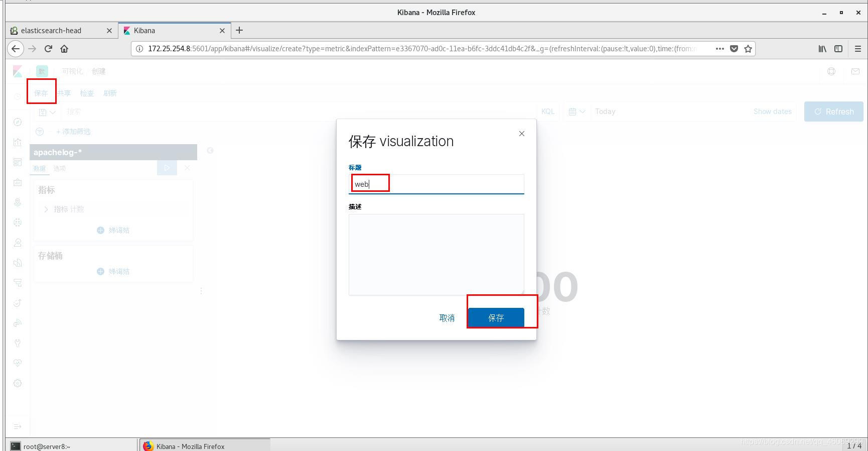Click the title input field containing web
Image resolution: width=868 pixels, height=451 pixels.
tap(437, 184)
